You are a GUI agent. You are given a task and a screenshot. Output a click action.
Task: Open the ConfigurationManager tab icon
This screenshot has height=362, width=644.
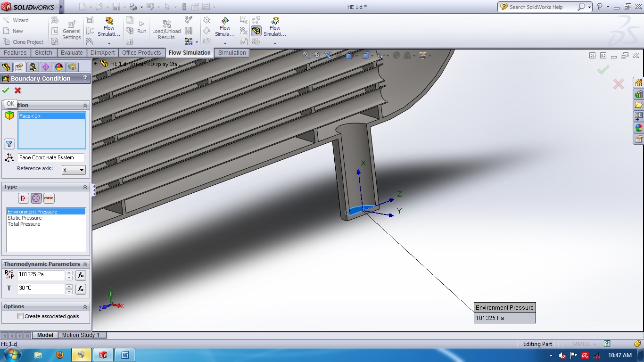[x=32, y=67]
